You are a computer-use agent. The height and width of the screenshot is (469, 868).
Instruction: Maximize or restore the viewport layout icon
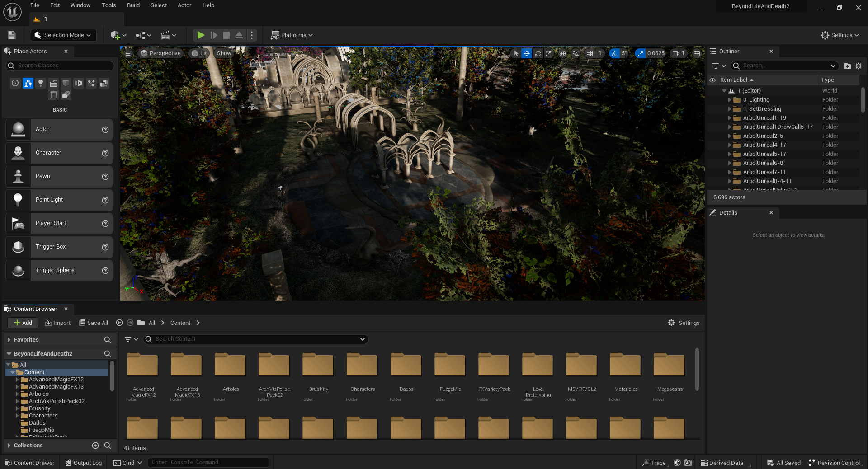697,53
